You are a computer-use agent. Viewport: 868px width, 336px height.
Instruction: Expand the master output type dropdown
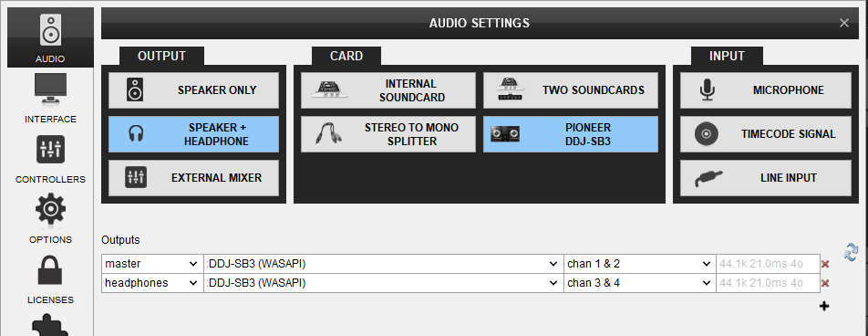tap(152, 264)
